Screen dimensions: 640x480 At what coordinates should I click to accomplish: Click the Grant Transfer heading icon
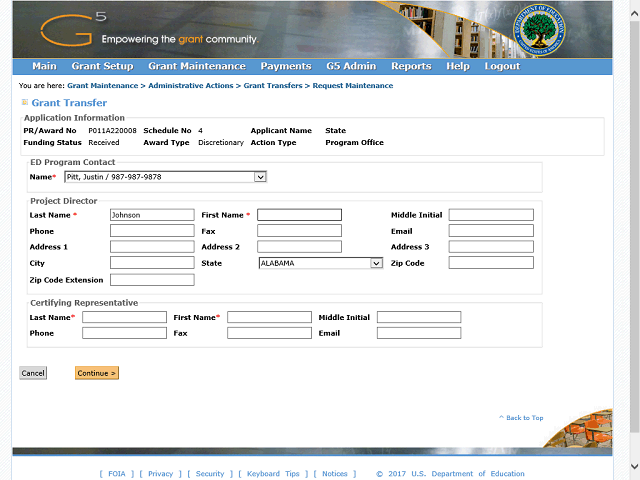[x=25, y=102]
